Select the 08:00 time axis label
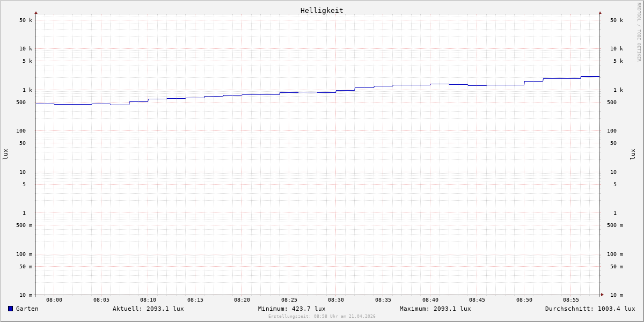 click(x=54, y=300)
